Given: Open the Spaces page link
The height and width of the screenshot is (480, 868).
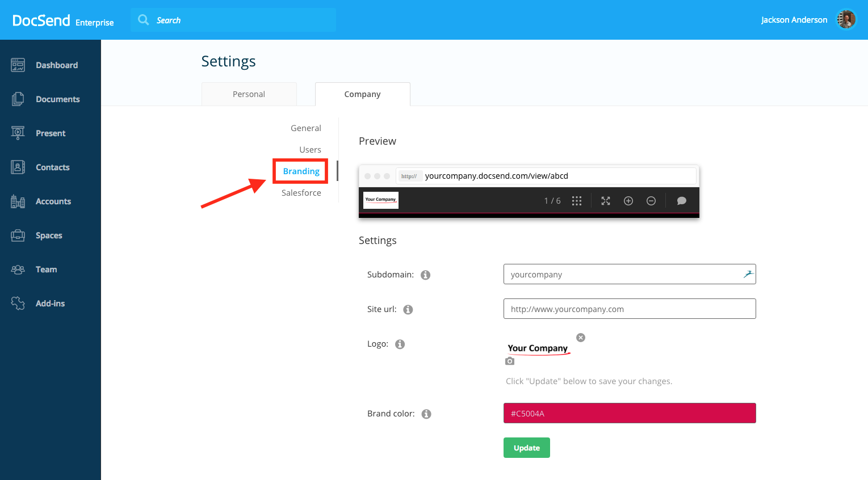Looking at the screenshot, I should [x=49, y=235].
